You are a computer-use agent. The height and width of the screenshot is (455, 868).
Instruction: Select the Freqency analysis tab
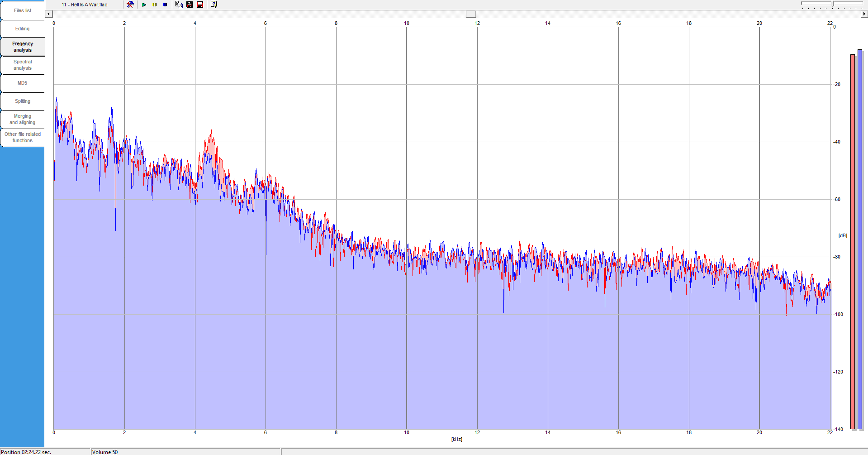pos(23,47)
